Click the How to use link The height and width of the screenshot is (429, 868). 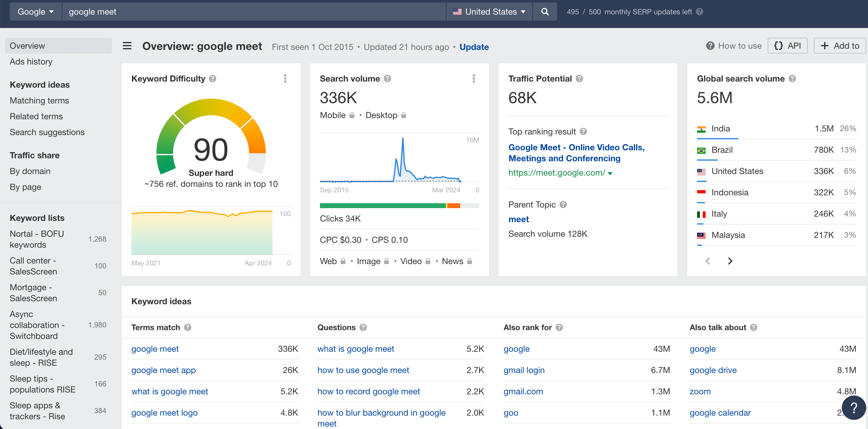point(734,46)
